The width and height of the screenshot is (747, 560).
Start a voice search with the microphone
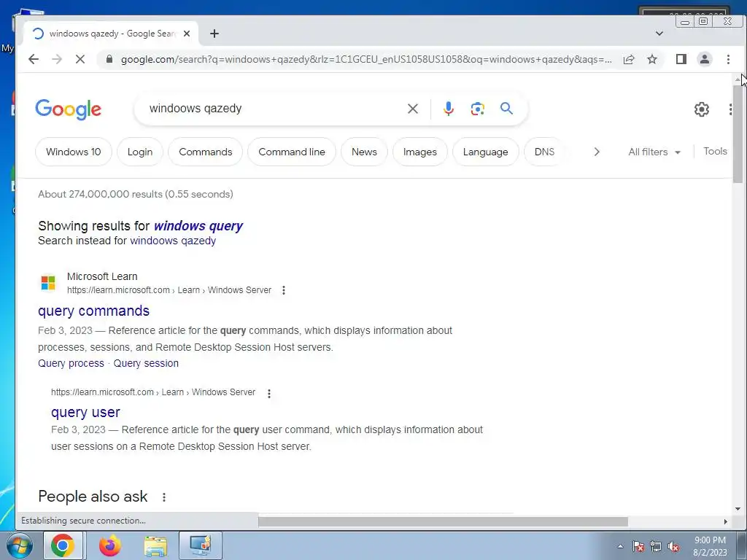click(x=448, y=109)
